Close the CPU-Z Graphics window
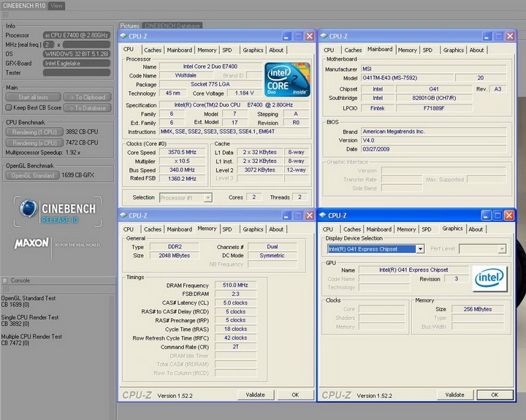526x420 pixels. (509, 215)
